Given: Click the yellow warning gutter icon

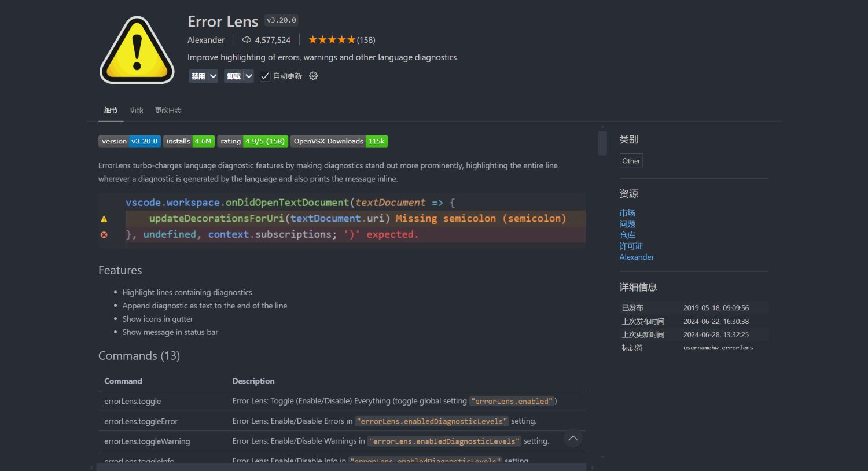Looking at the screenshot, I should 104,219.
